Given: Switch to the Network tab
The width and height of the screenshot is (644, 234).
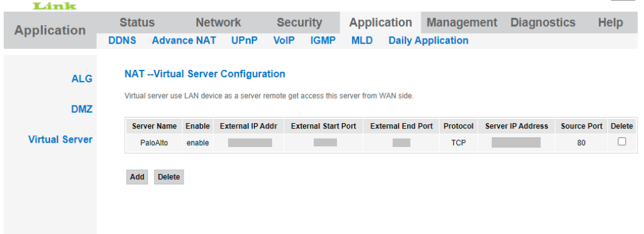Looking at the screenshot, I should (218, 22).
